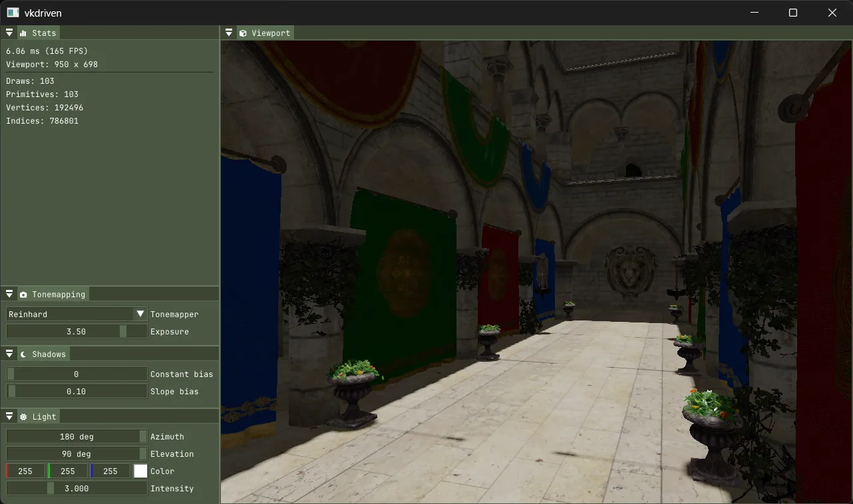Select the Stats tab
This screenshot has height=504, width=853.
click(39, 33)
